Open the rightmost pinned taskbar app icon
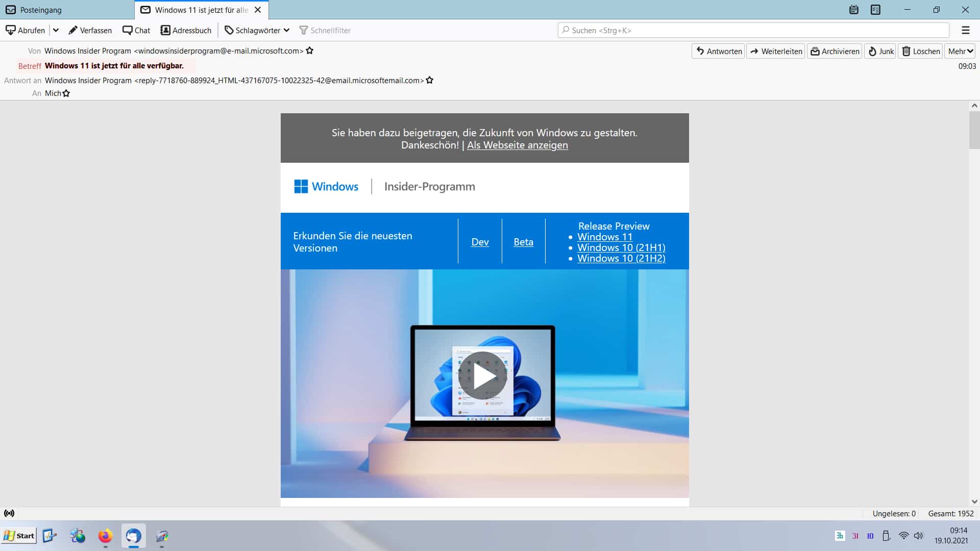 [162, 536]
